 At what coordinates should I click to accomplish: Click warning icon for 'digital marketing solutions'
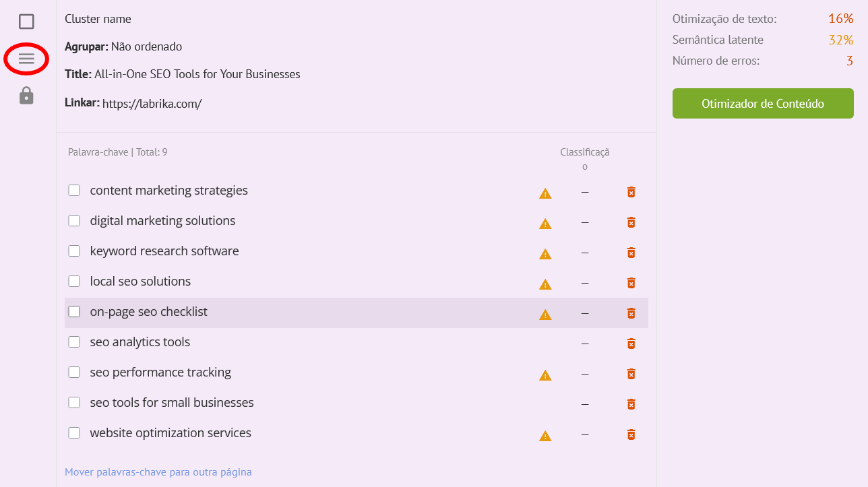(545, 224)
